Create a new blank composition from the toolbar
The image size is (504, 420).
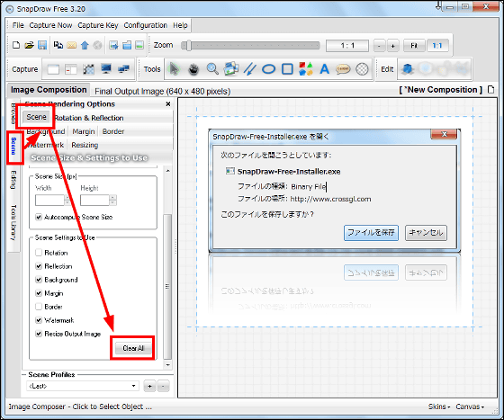click(x=16, y=45)
